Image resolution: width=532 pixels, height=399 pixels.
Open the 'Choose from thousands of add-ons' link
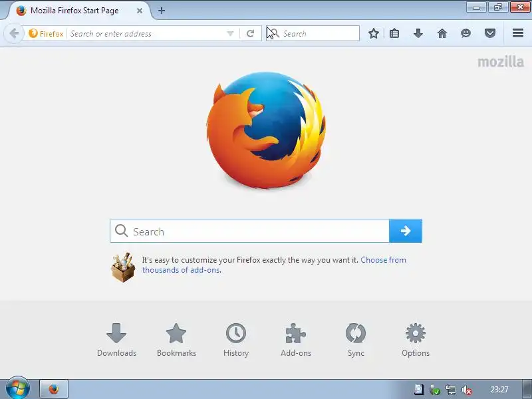(274, 265)
